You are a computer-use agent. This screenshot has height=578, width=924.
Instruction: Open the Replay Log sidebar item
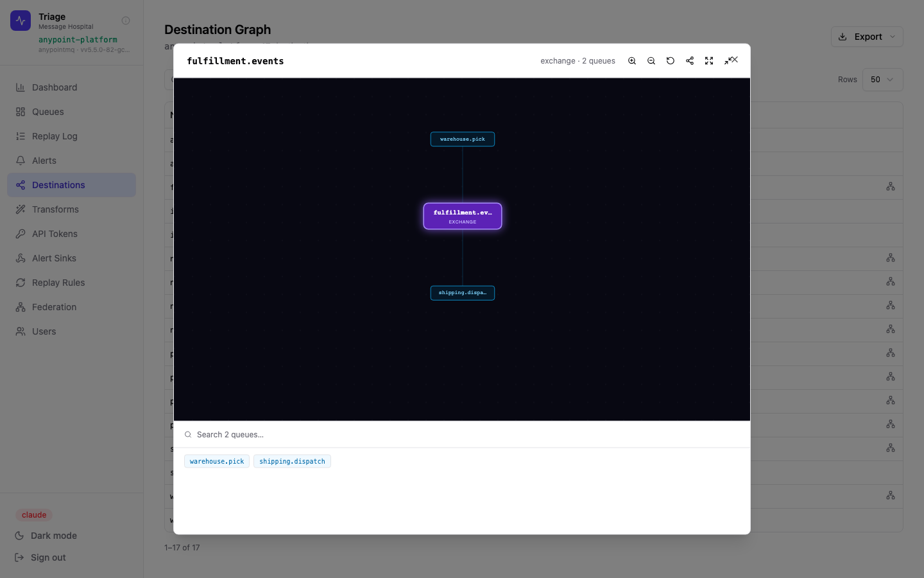tap(72, 136)
